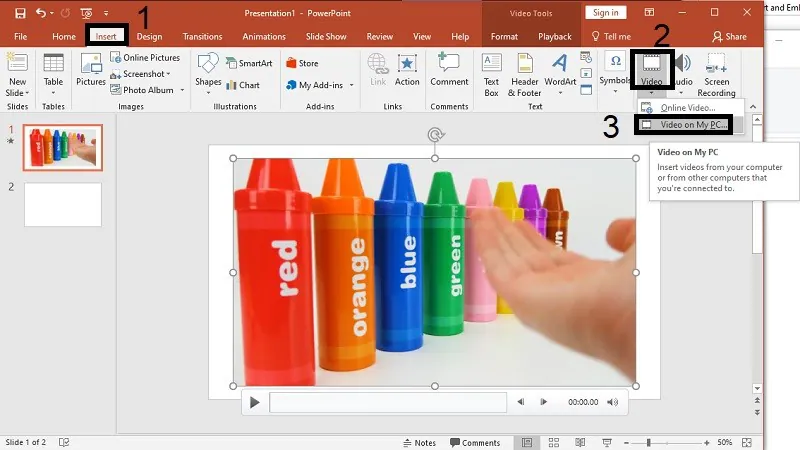Image resolution: width=800 pixels, height=450 pixels.
Task: Expand the Screenshot dropdown
Action: [146, 74]
